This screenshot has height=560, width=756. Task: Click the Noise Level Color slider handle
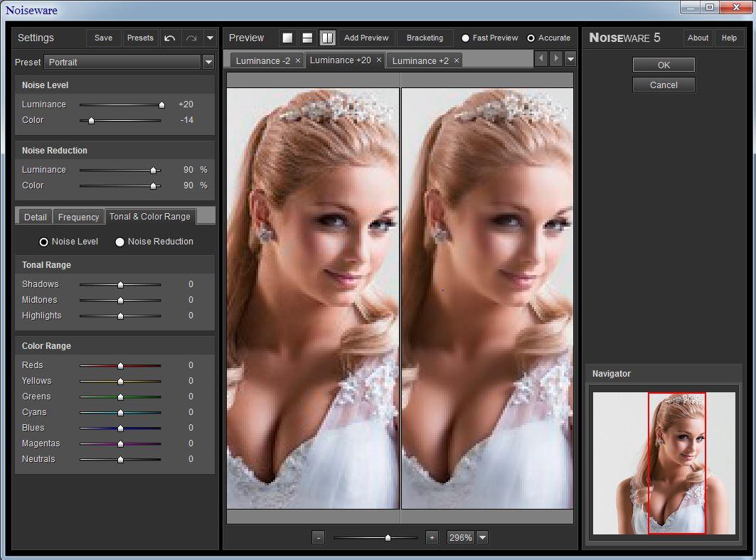(91, 120)
